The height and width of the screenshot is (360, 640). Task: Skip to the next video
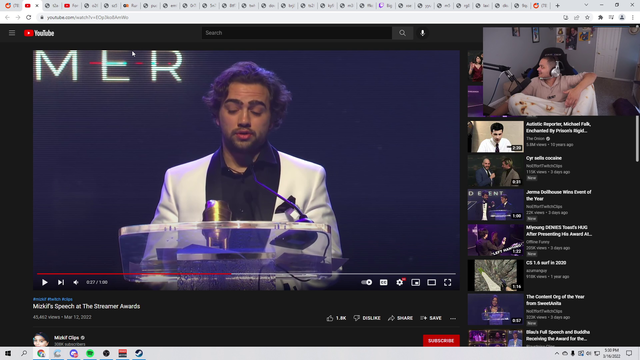(x=61, y=282)
